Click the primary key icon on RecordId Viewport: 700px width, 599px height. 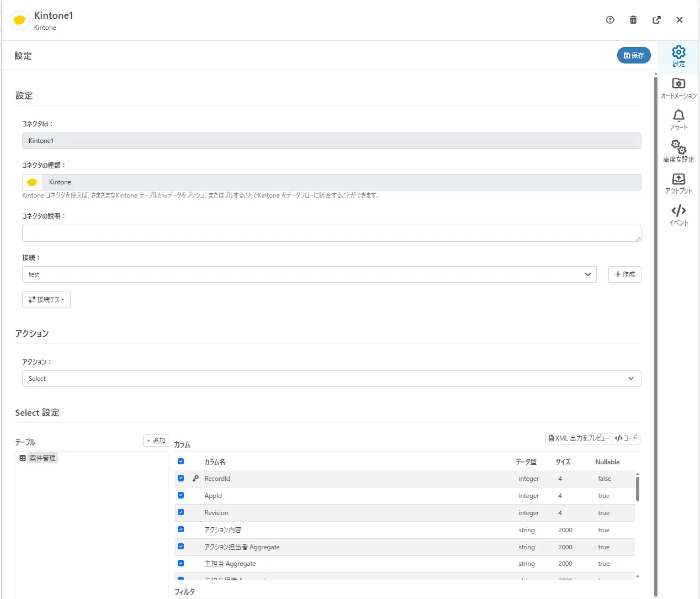tap(195, 478)
